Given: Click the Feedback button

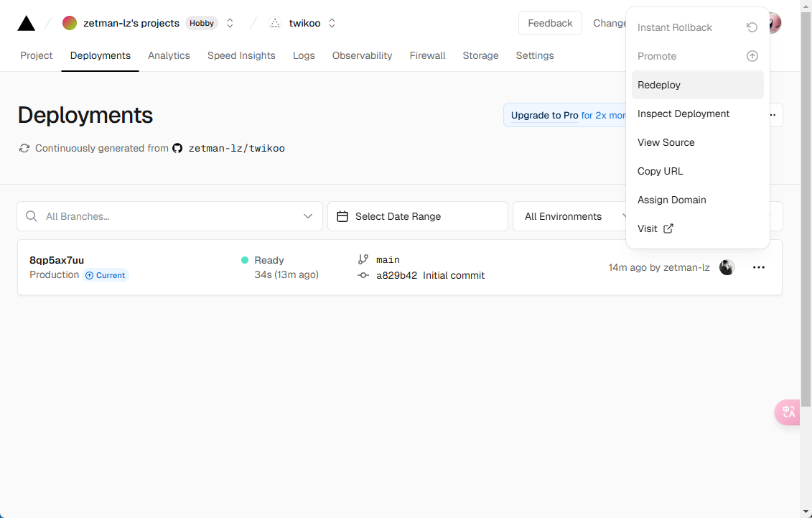Looking at the screenshot, I should click(550, 23).
